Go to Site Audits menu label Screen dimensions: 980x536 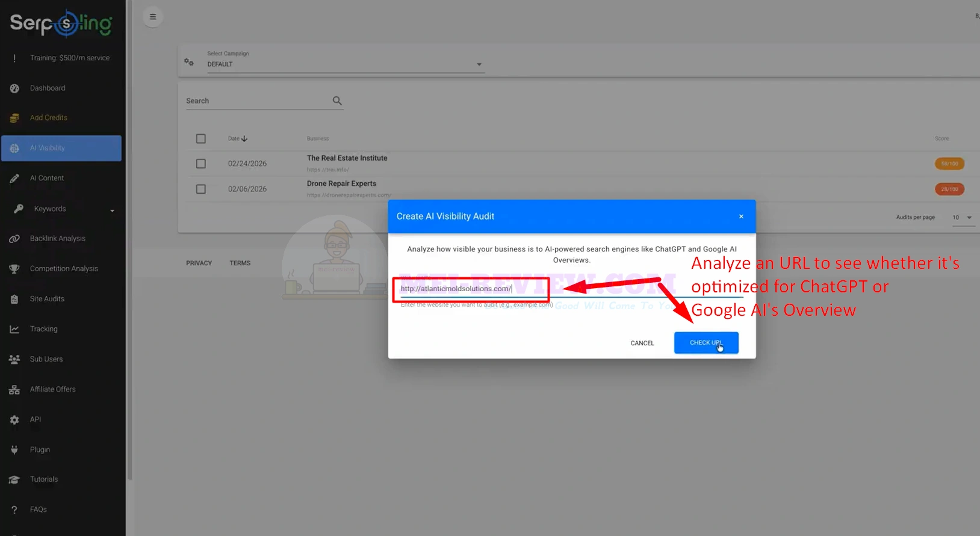(47, 299)
